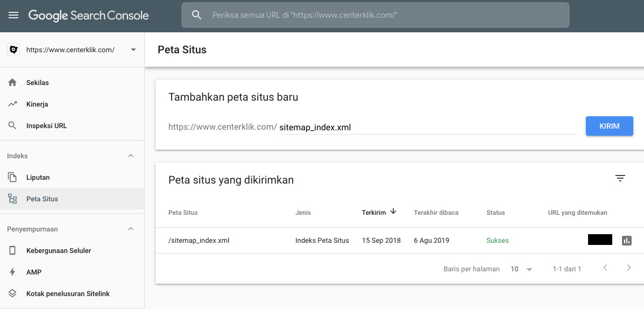Viewport: 644px width, 309px height.
Task: Select Peta Situs in sidebar
Action: [72, 199]
